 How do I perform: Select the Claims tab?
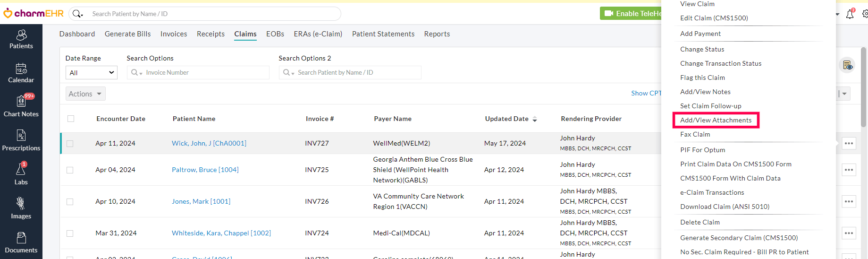[245, 34]
